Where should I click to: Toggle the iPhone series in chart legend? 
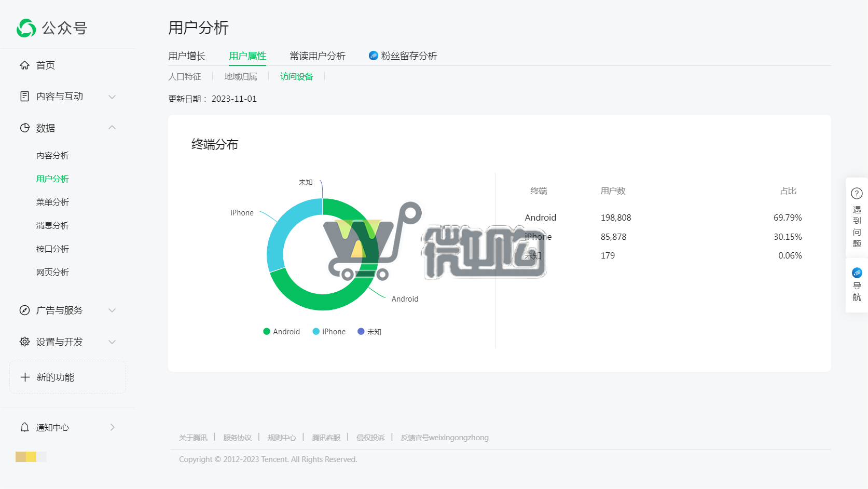tap(329, 331)
